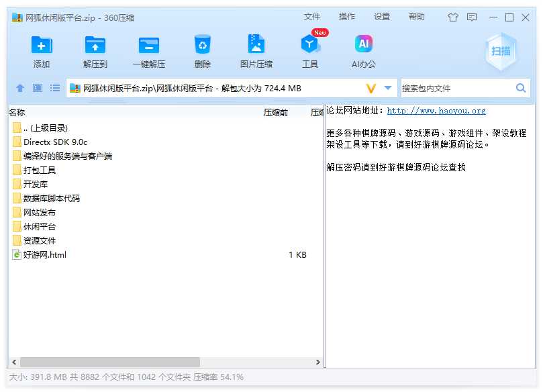Go up one directory with the arrow icon
543x392 pixels.
click(x=20, y=88)
